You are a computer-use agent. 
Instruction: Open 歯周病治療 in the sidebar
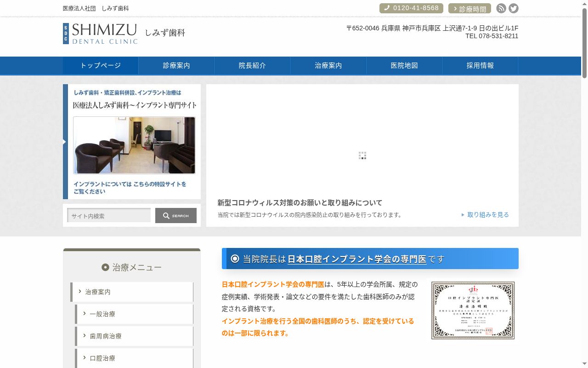tap(134, 336)
